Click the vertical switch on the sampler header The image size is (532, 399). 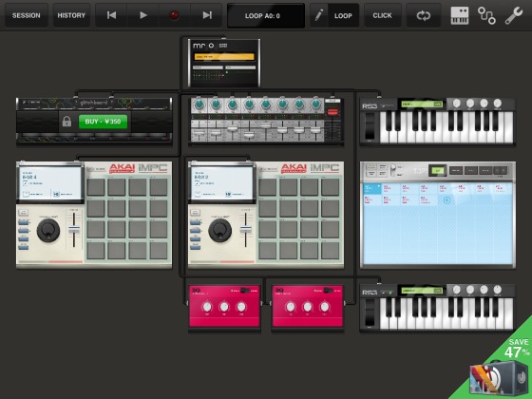tap(393, 170)
